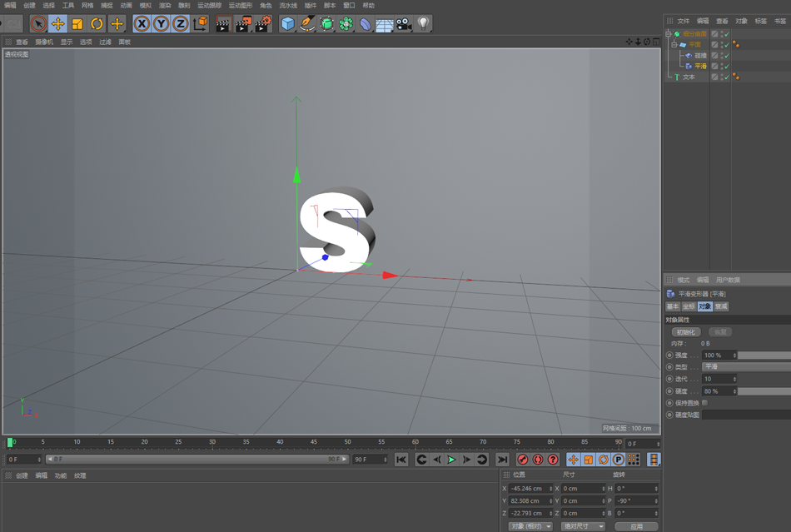Viewport: 791px width, 532px height.
Task: Switch to the 基本 attributes tab
Action: pyautogui.click(x=673, y=306)
